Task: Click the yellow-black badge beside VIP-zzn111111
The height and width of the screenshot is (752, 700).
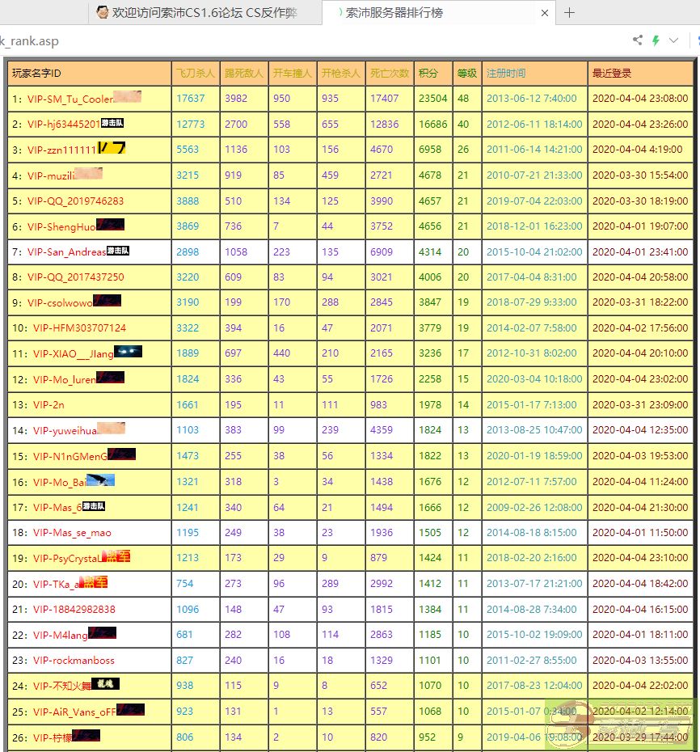Action: pyautogui.click(x=112, y=149)
